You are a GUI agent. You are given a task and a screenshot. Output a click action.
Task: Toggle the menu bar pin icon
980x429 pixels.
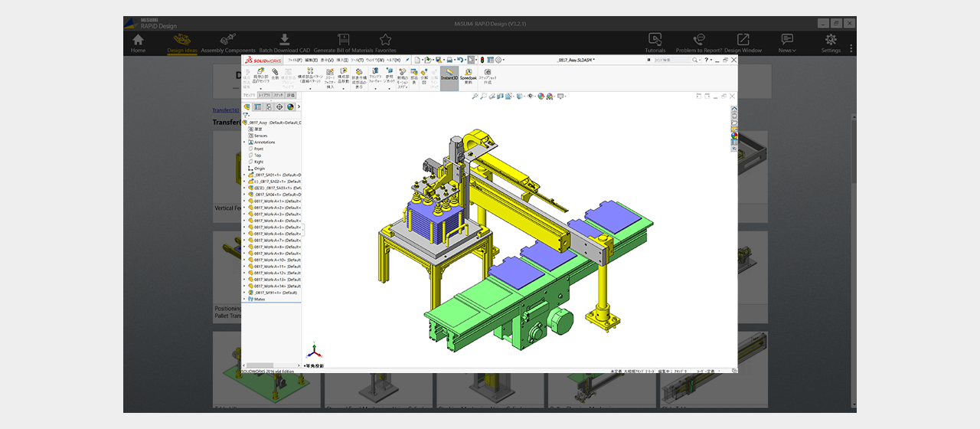[x=407, y=60]
